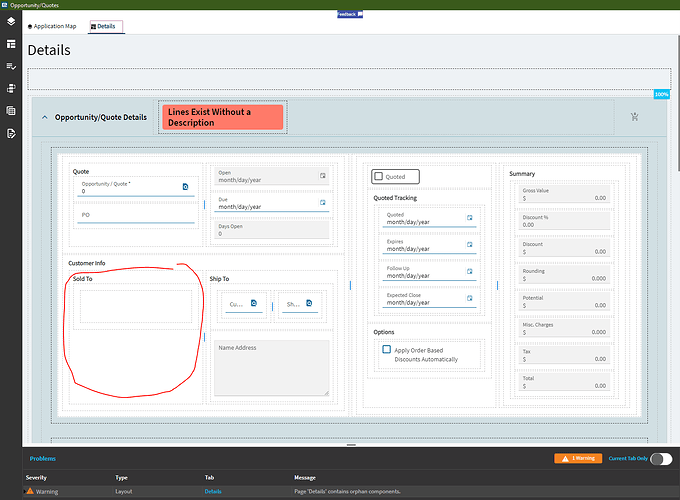
Task: Click lookup icon for Ship To ship field
Action: [x=309, y=303]
